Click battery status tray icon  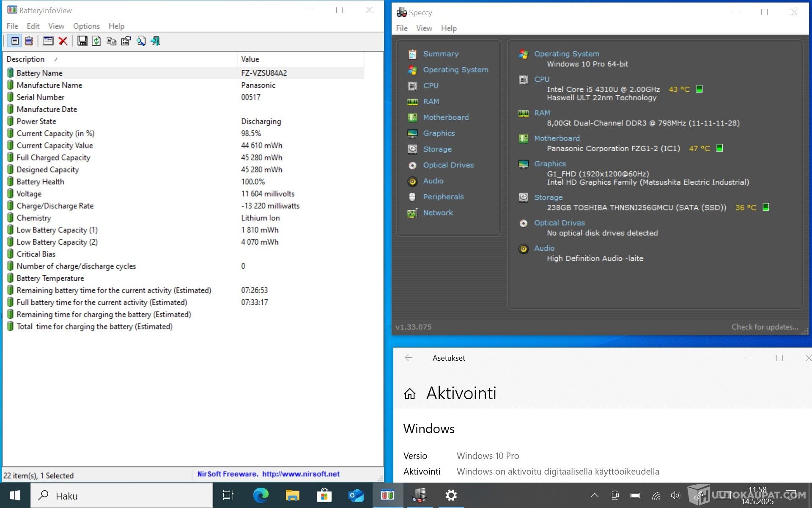click(635, 495)
